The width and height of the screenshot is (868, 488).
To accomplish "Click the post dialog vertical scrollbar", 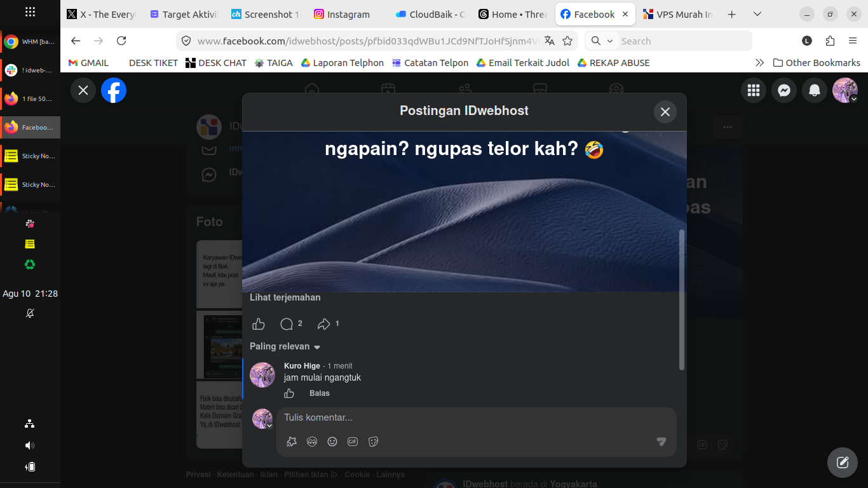I will (x=682, y=300).
